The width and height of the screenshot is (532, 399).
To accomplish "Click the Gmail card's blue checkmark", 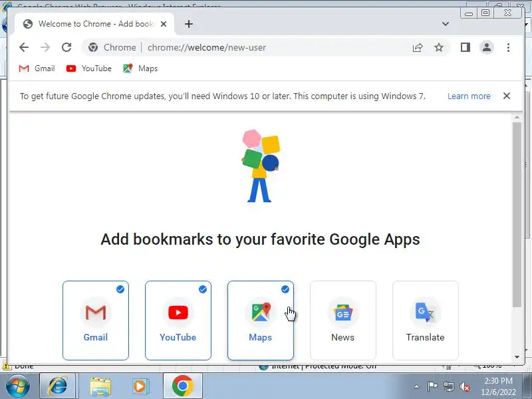I will coord(120,289).
